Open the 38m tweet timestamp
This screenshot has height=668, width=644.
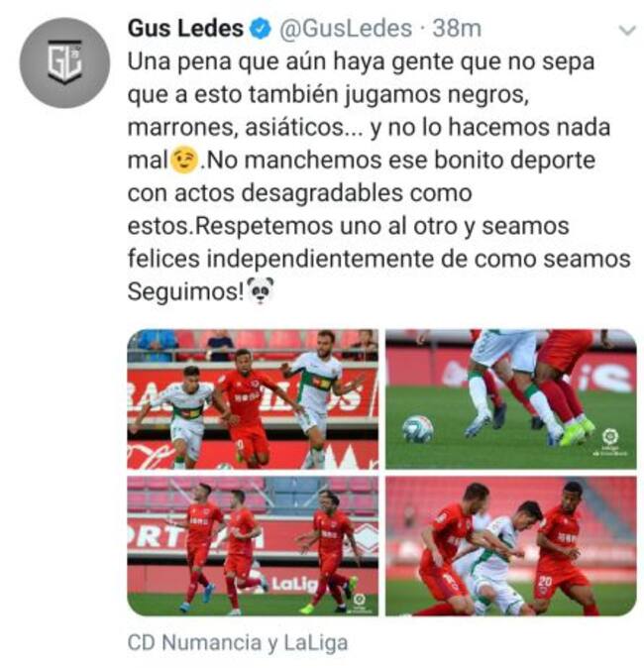tap(457, 29)
